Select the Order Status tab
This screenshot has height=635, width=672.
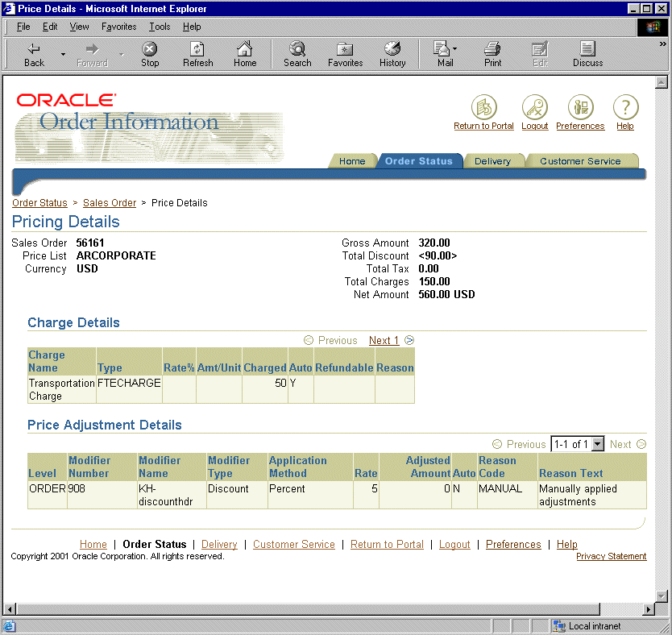[419, 161]
